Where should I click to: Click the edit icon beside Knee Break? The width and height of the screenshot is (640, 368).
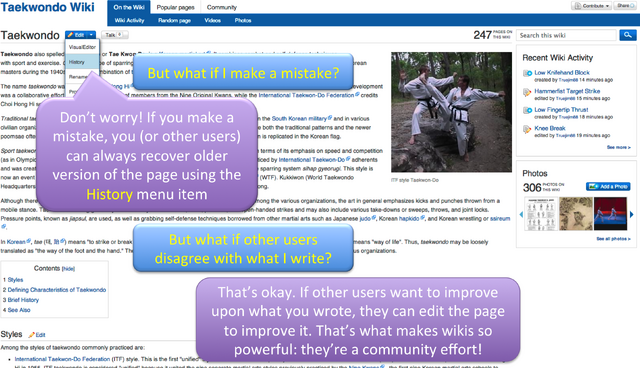click(527, 129)
